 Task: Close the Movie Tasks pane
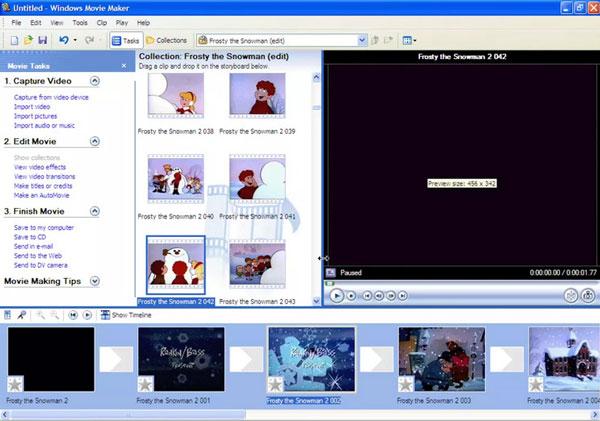[124, 66]
